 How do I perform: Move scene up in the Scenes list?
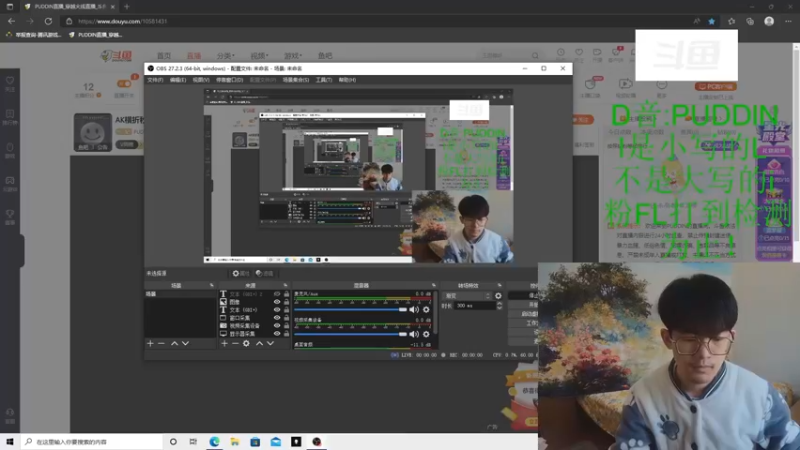174,343
